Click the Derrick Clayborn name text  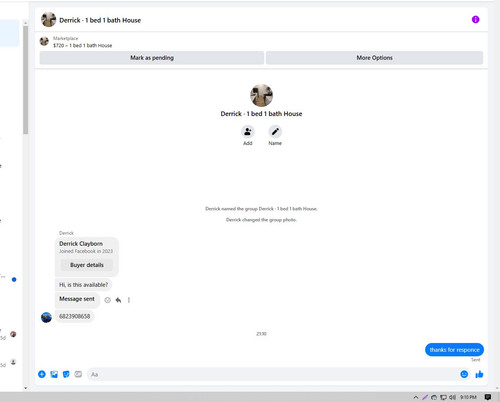[81, 244]
